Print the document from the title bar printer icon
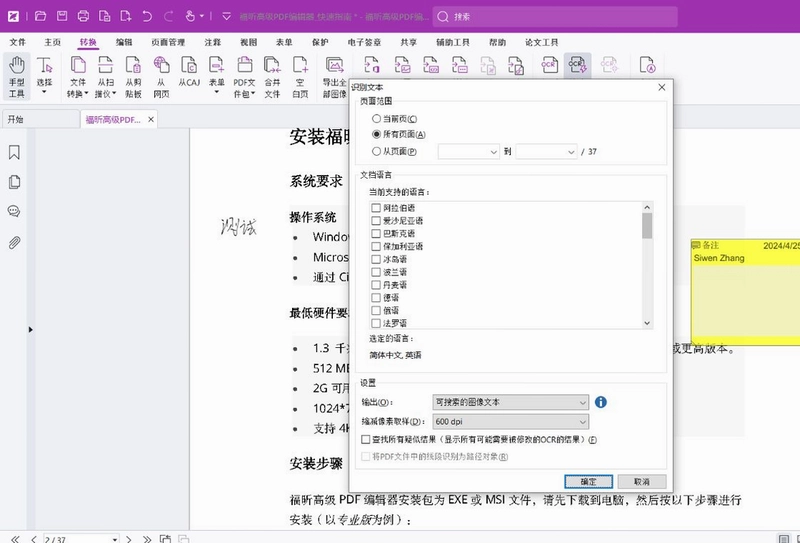 83,16
